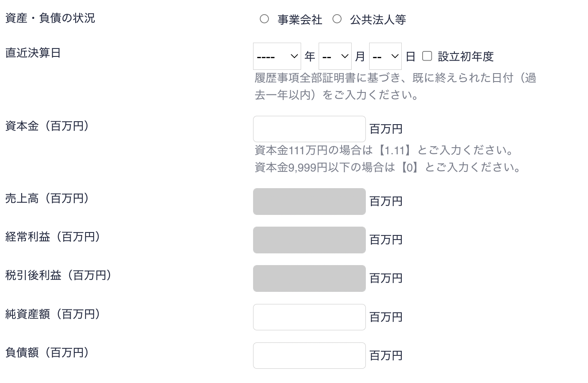Click the greyed 税引後利益 input field
588x383 pixels.
pos(309,278)
